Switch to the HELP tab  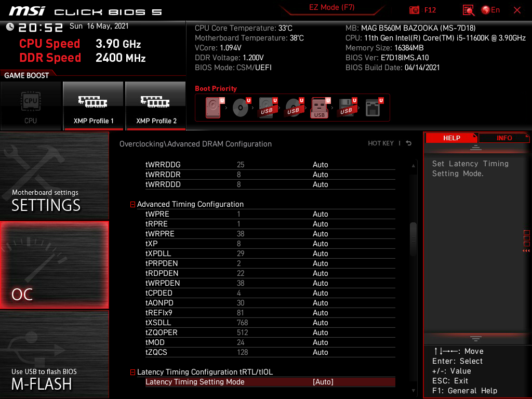coord(451,138)
